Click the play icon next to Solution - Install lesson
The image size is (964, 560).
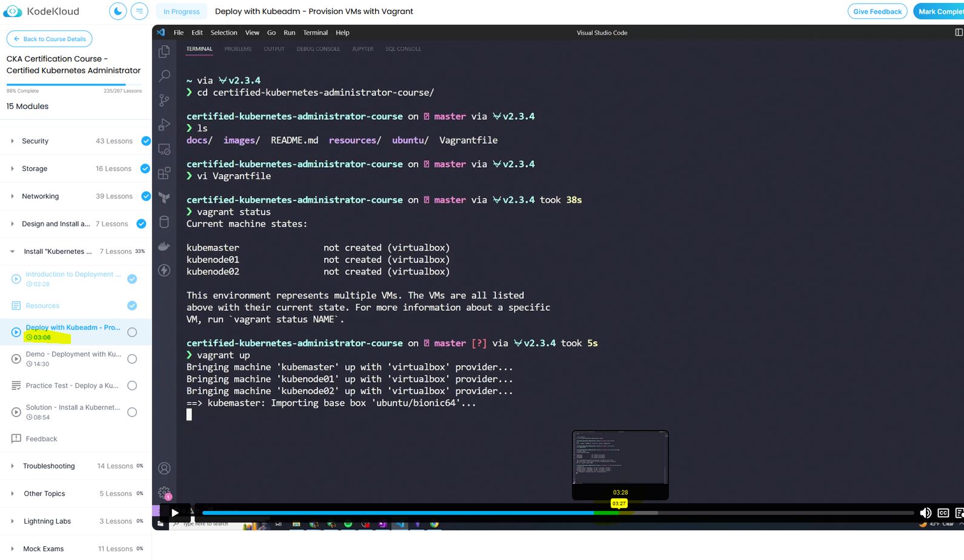[16, 412]
